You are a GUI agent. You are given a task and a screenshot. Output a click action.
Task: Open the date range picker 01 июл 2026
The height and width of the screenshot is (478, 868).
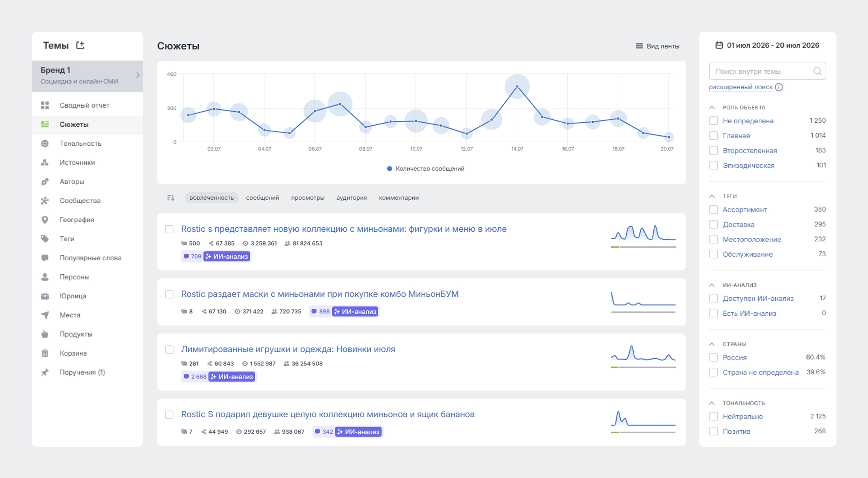768,45
